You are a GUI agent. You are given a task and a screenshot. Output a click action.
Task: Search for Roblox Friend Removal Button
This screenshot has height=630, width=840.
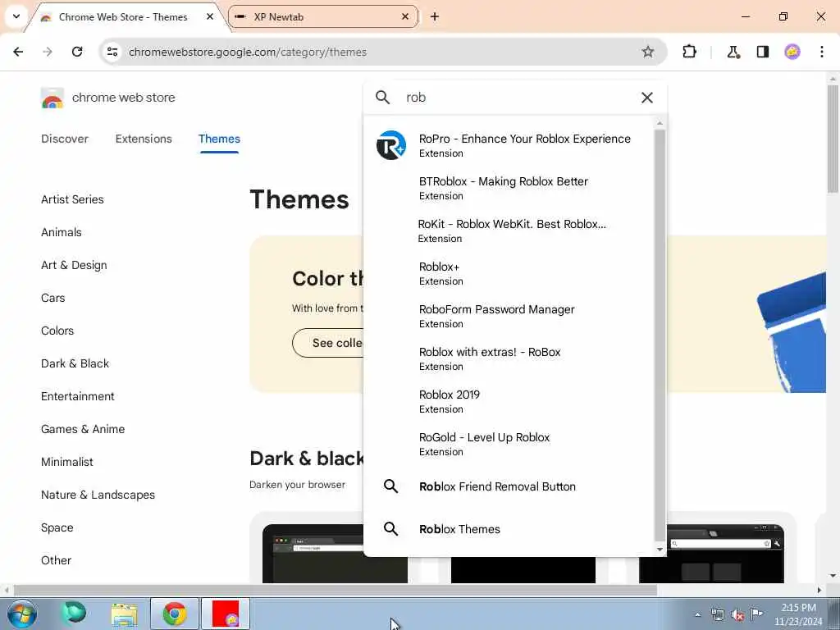[509, 486]
